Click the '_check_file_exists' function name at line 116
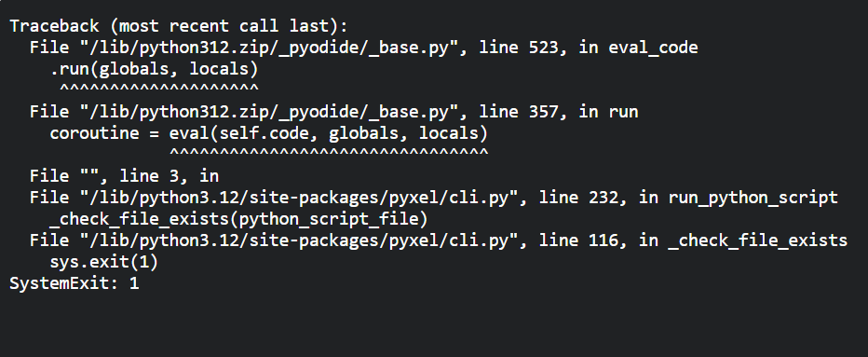868x357 pixels. pyautogui.click(x=758, y=240)
